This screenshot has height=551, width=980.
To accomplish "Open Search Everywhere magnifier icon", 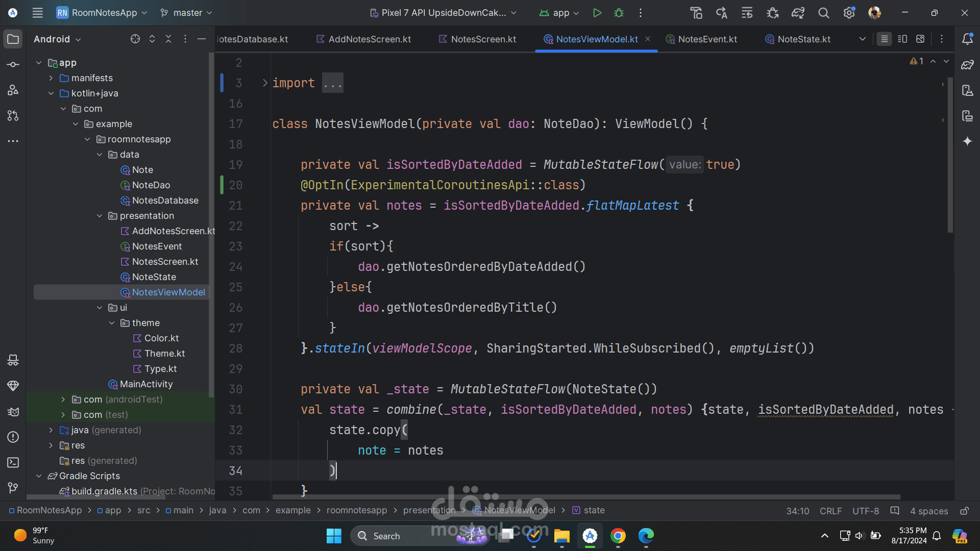I will [823, 13].
